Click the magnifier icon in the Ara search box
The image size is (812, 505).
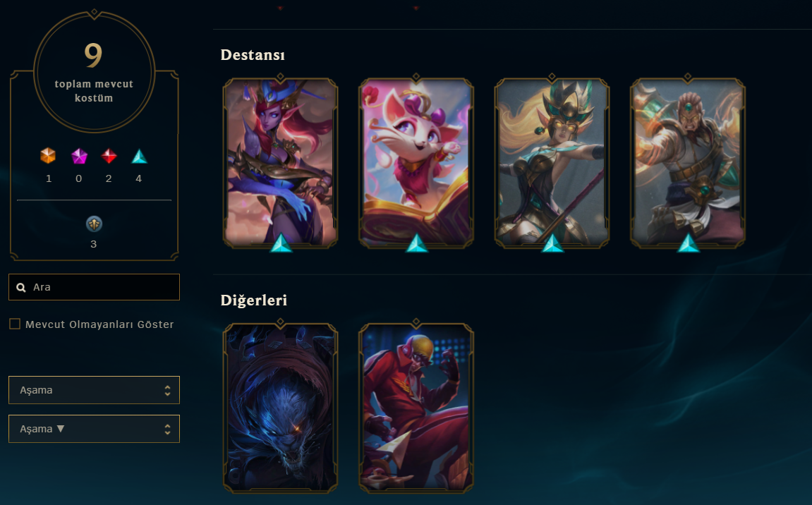point(21,288)
